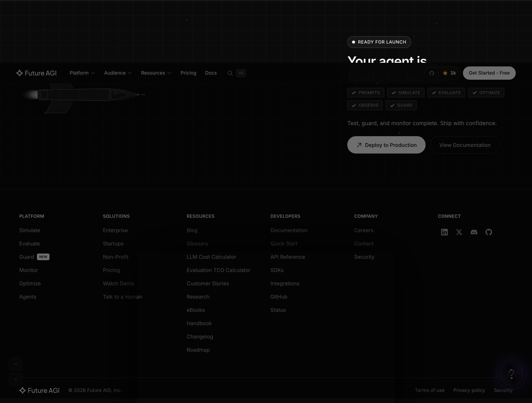
Task: Open Blog under Resources footer
Action: coord(192,230)
